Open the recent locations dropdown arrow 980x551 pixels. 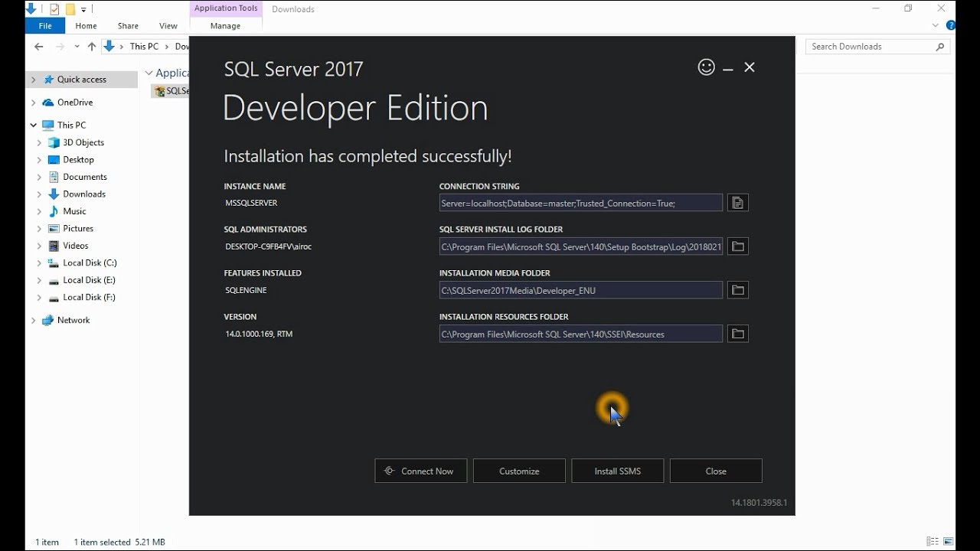[x=77, y=47]
